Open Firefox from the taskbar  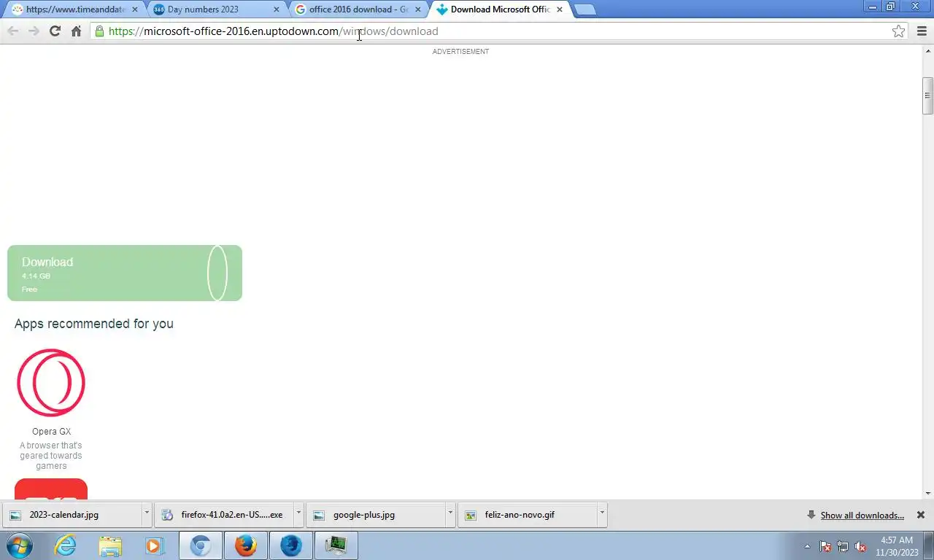tap(246, 545)
